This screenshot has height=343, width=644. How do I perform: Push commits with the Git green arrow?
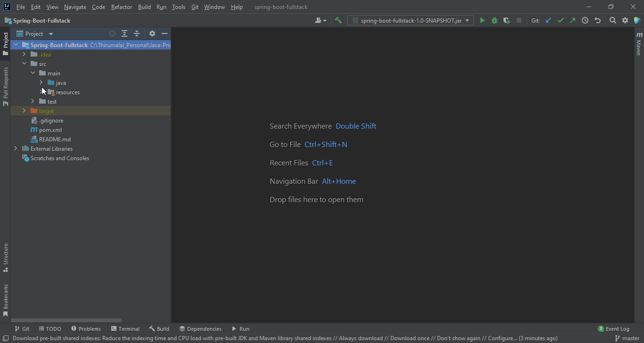click(x=572, y=20)
